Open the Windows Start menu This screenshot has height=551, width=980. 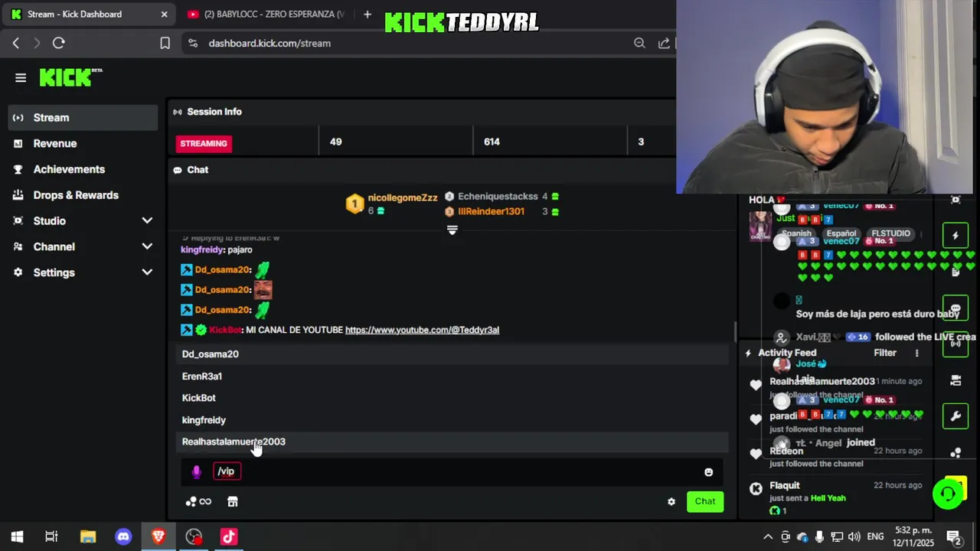point(17,536)
